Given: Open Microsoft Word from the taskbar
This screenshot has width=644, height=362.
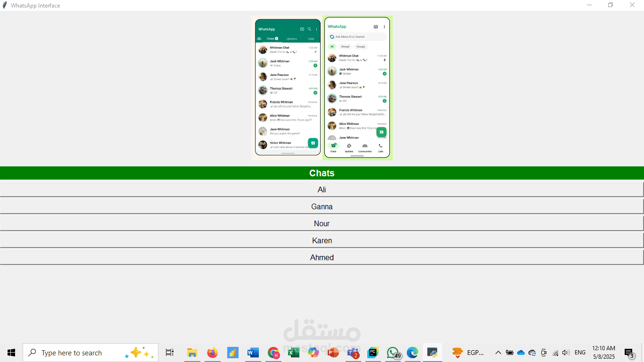Looking at the screenshot, I should point(253,353).
